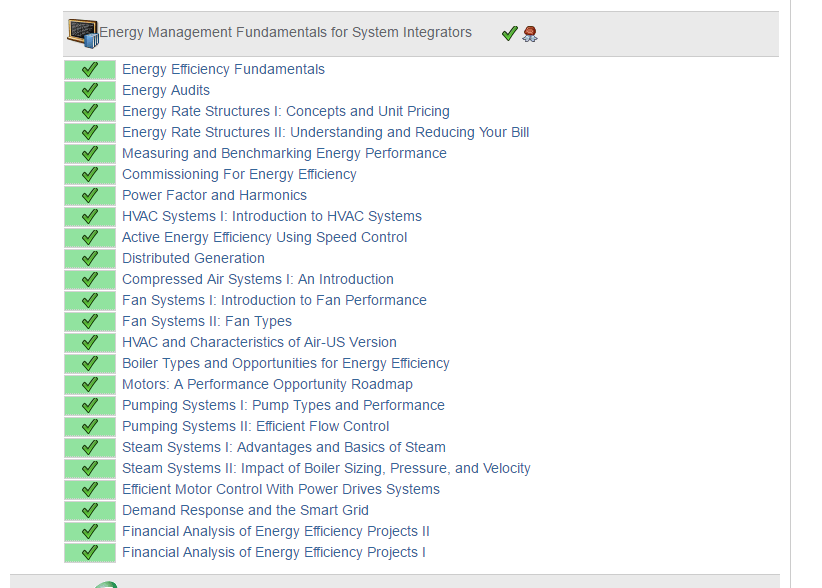Open Financial Analysis of Energy Efficiency Projects I

274,553
